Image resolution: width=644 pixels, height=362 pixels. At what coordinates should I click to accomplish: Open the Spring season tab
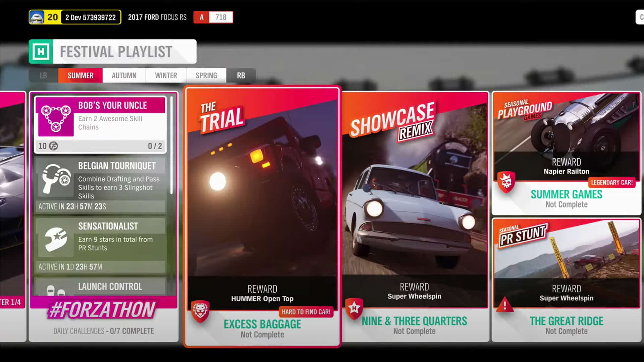(206, 75)
